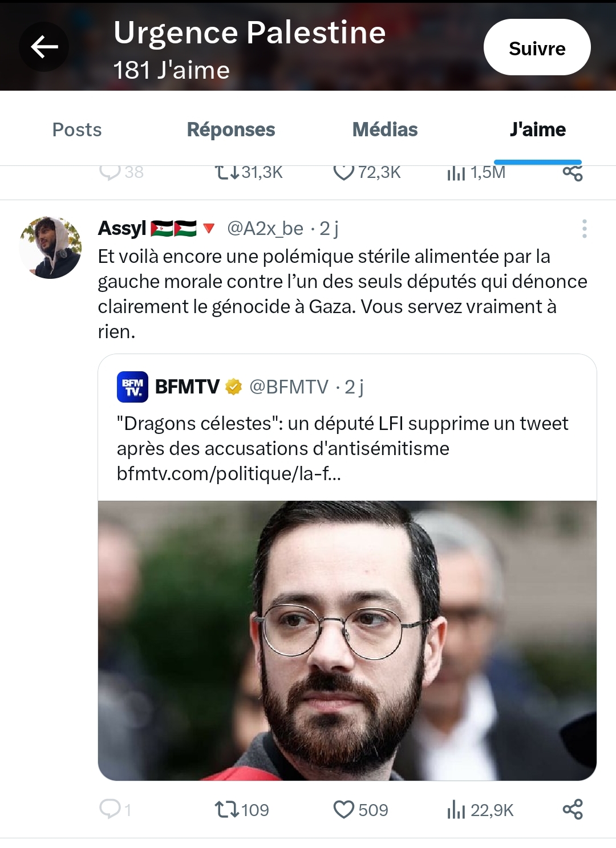Viewport: 616px width, 848px height.
Task: Tap the reply bubble icon on Assyl's post
Action: 110,809
